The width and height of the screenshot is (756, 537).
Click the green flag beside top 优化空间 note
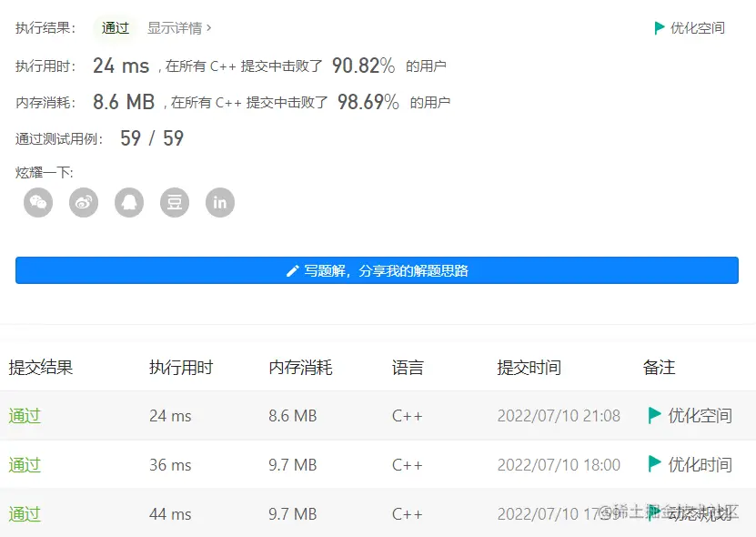[659, 28]
